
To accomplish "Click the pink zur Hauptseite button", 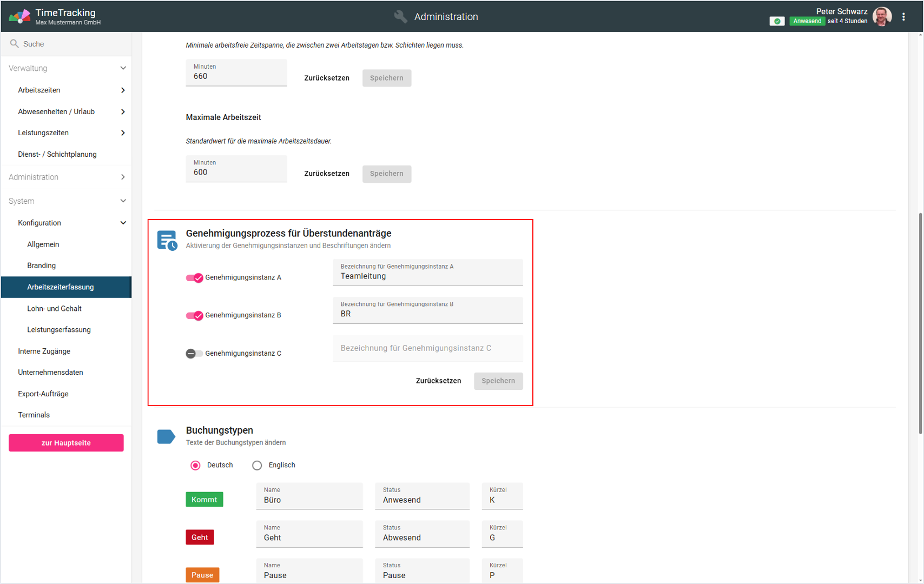I will [66, 443].
